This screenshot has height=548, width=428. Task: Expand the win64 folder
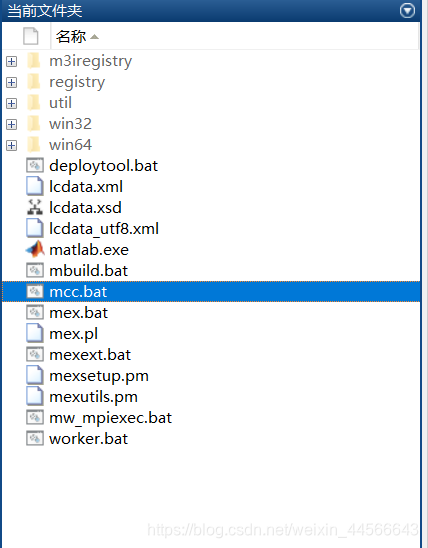pos(11,145)
